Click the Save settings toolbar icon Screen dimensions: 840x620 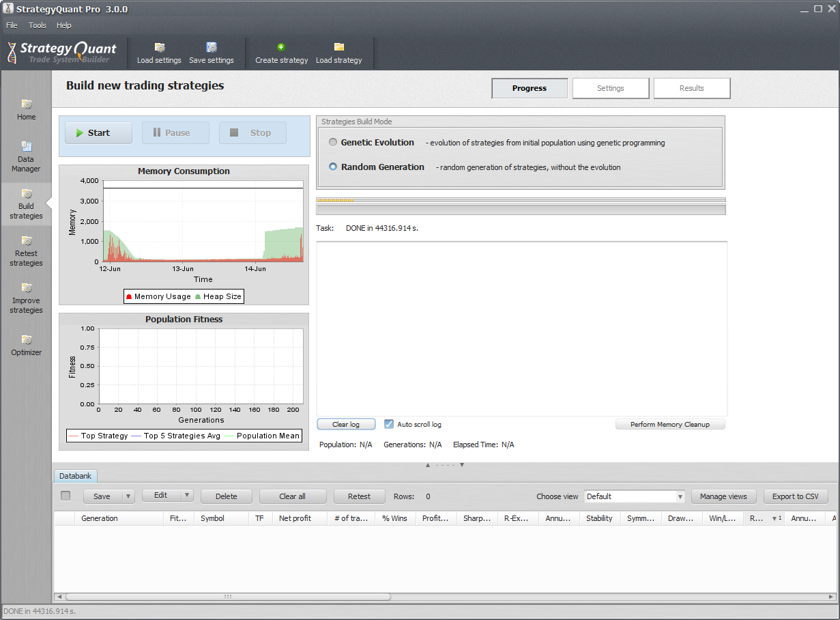pyautogui.click(x=212, y=47)
